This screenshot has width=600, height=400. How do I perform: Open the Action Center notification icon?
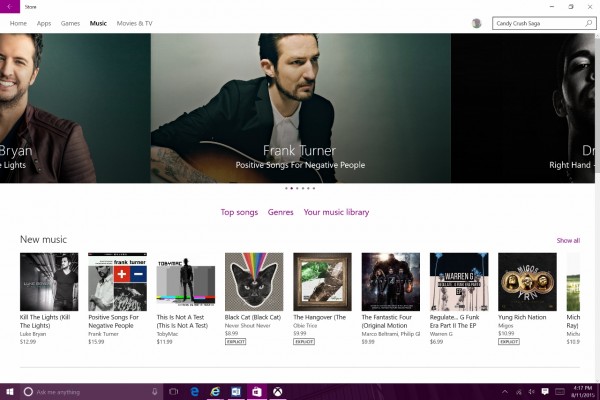click(x=545, y=391)
